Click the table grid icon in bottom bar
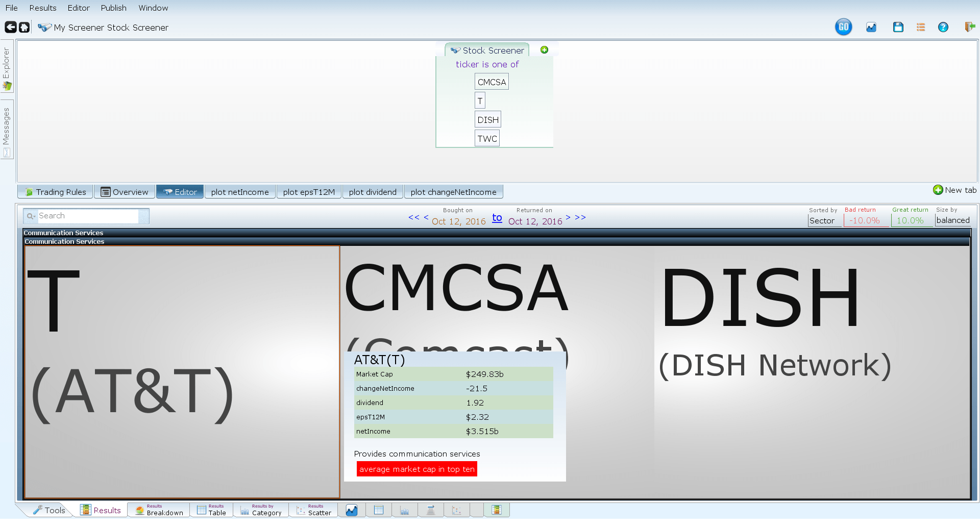Image resolution: width=980 pixels, height=530 pixels. pos(379,510)
